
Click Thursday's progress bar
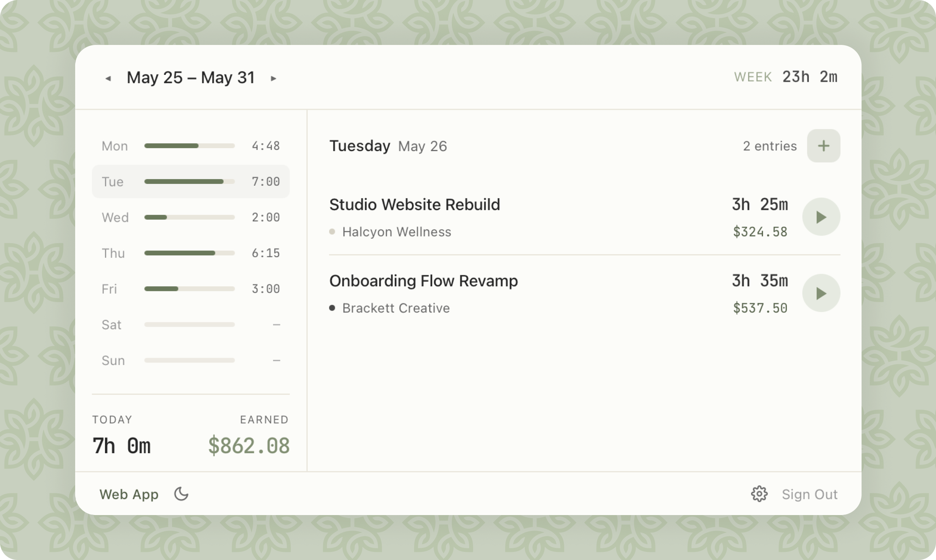pos(189,253)
